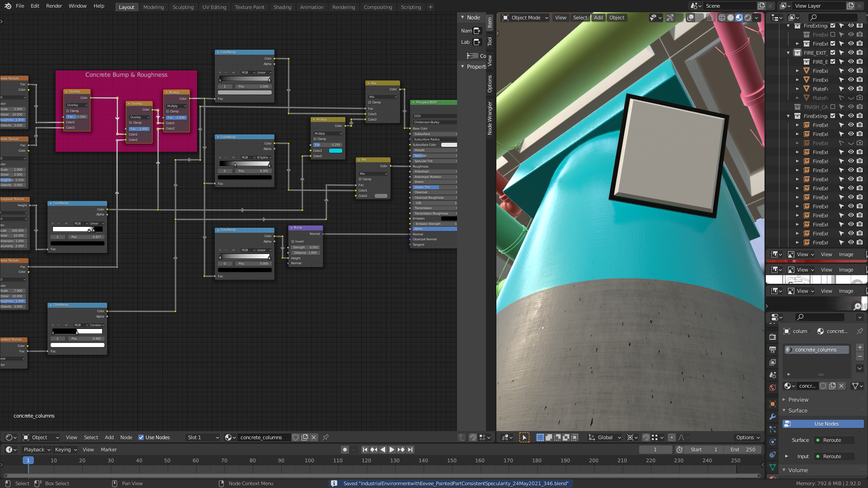Hide FIRE_EXIT collection in viewport

click(x=851, y=53)
